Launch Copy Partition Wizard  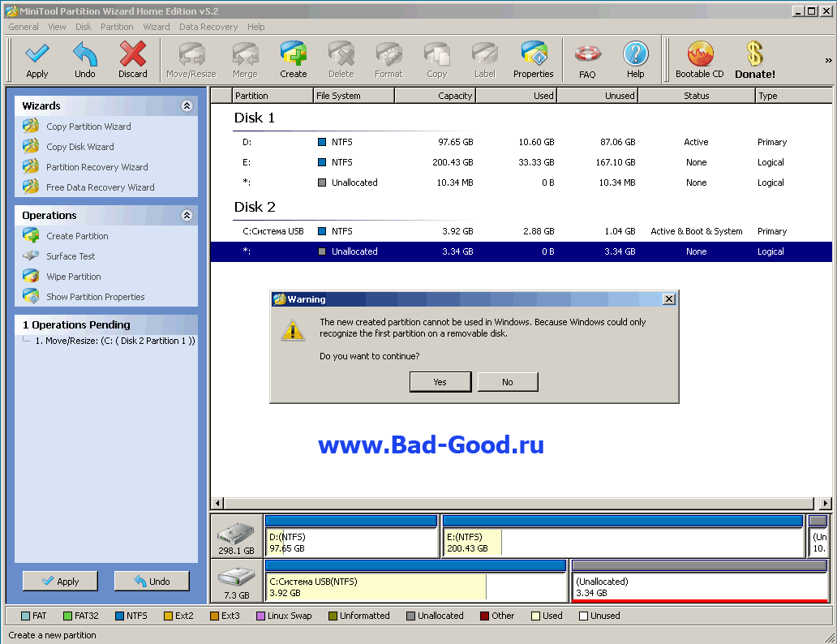pos(88,127)
